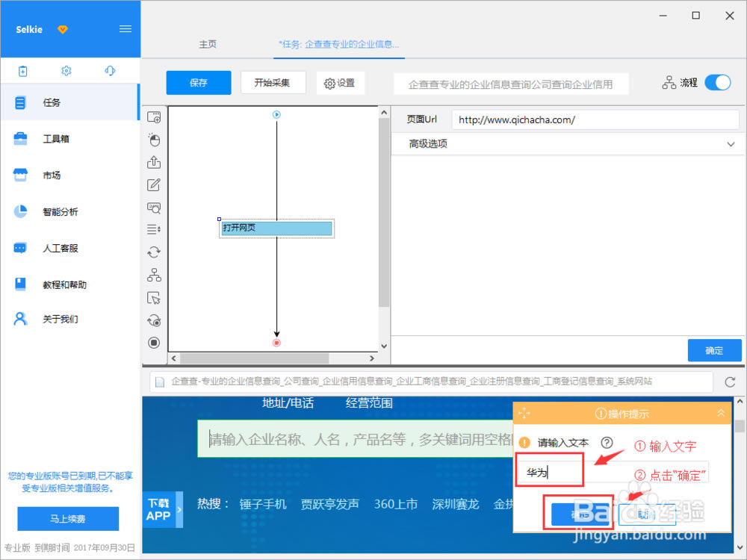Go to 市场 market in sidebar
Viewport: 747px width, 560px height.
pyautogui.click(x=69, y=175)
